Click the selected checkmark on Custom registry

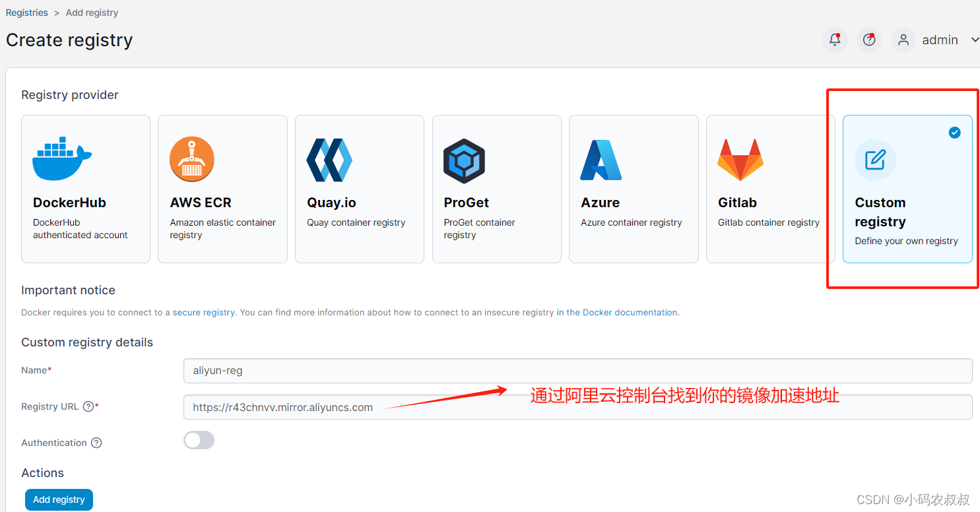tap(955, 133)
